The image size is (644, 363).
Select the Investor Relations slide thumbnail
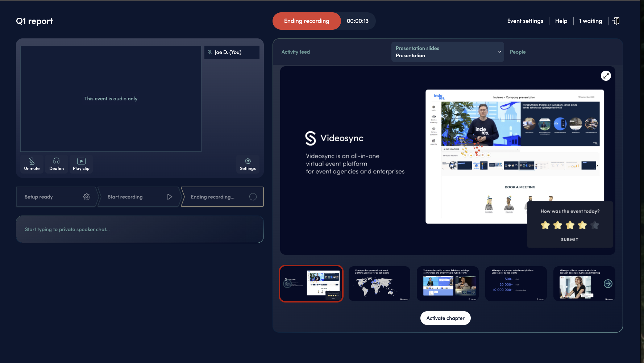pos(448,284)
